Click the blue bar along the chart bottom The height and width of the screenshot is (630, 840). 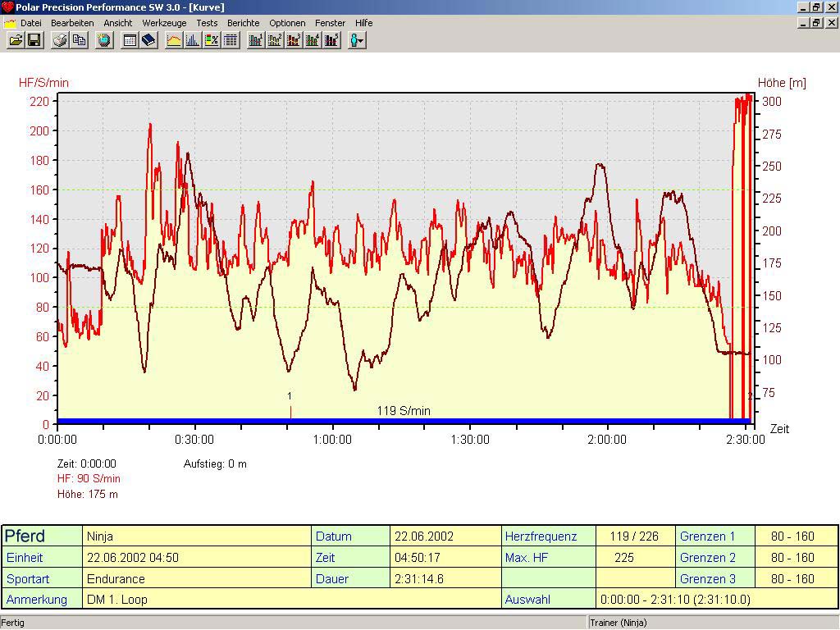pyautogui.click(x=404, y=421)
